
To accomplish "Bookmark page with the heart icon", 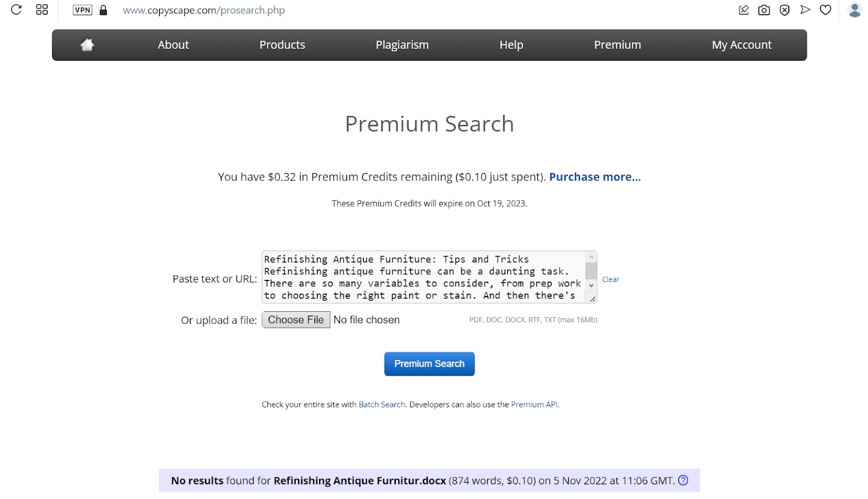I will pyautogui.click(x=826, y=10).
